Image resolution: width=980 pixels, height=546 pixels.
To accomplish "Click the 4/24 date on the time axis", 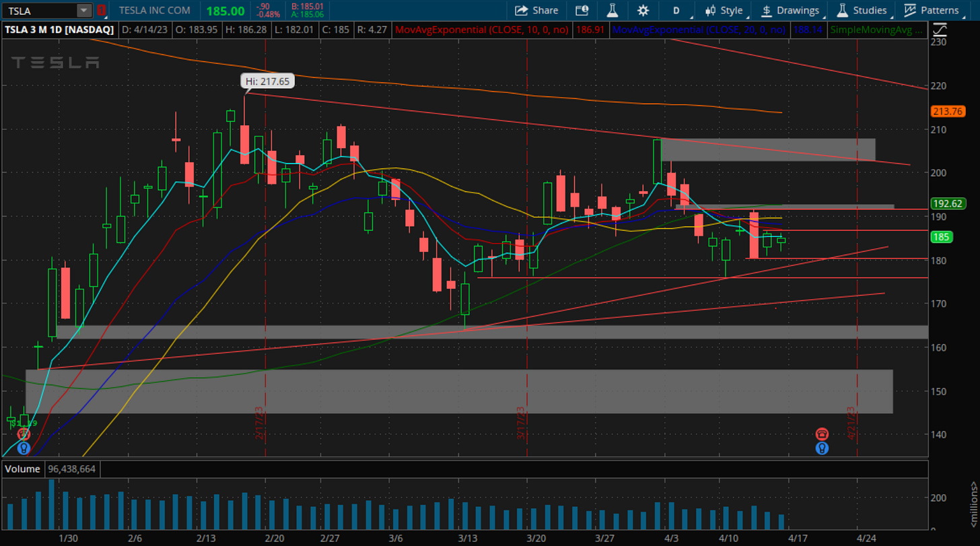I will coord(866,538).
